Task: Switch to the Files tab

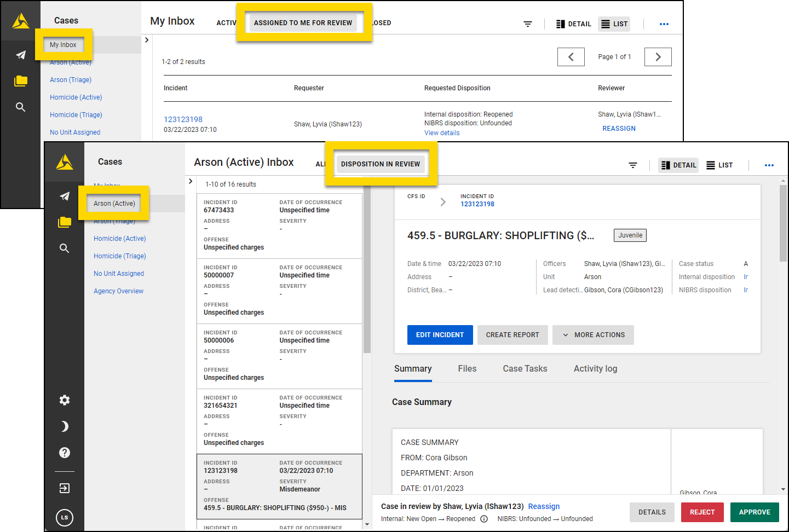Action: (x=467, y=368)
